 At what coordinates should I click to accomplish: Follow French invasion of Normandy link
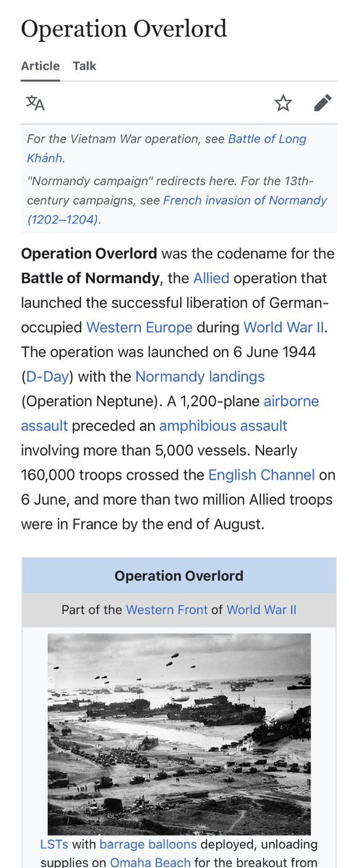click(177, 210)
